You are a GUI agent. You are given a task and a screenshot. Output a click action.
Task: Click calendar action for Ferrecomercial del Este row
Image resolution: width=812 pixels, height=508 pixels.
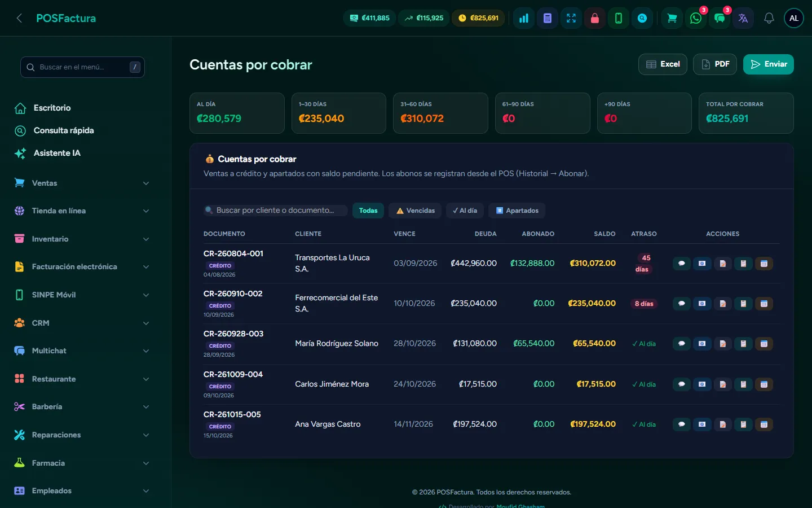coord(764,304)
